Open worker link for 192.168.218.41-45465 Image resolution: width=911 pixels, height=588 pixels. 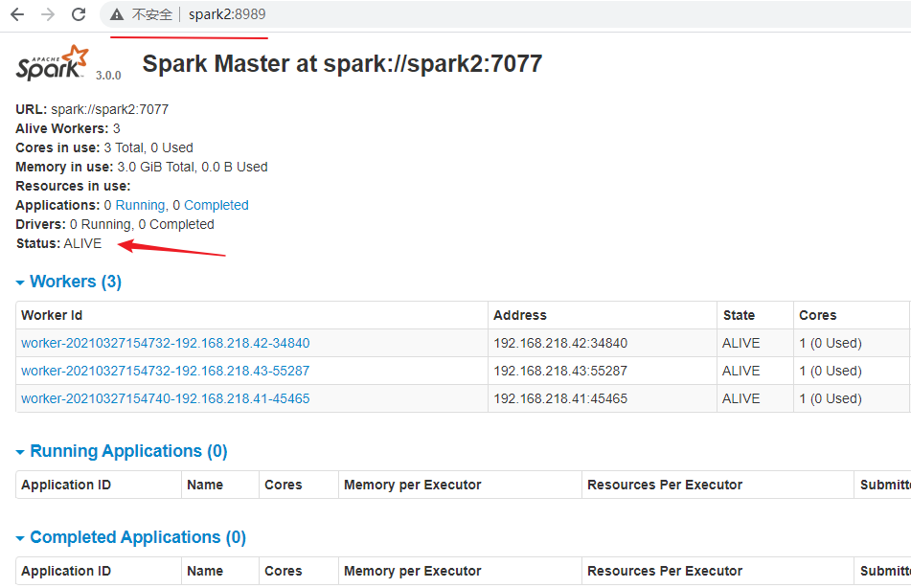pos(165,398)
